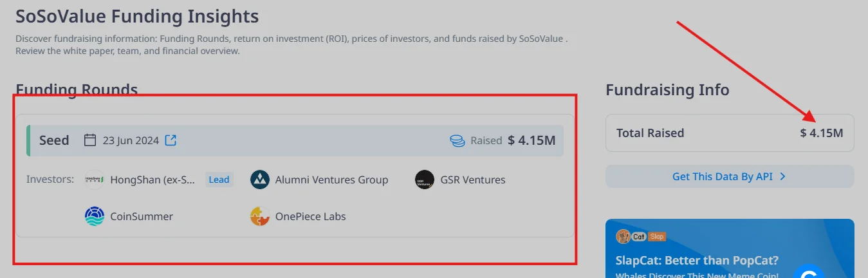Click the Lead badge next to HongShan
The image size is (868, 278).
click(x=219, y=180)
